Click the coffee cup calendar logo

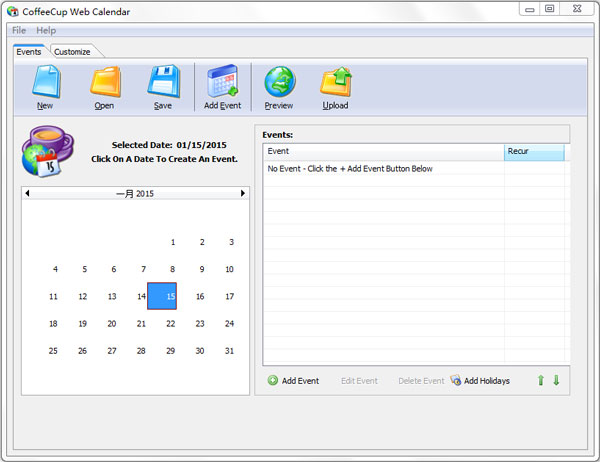tap(47, 151)
